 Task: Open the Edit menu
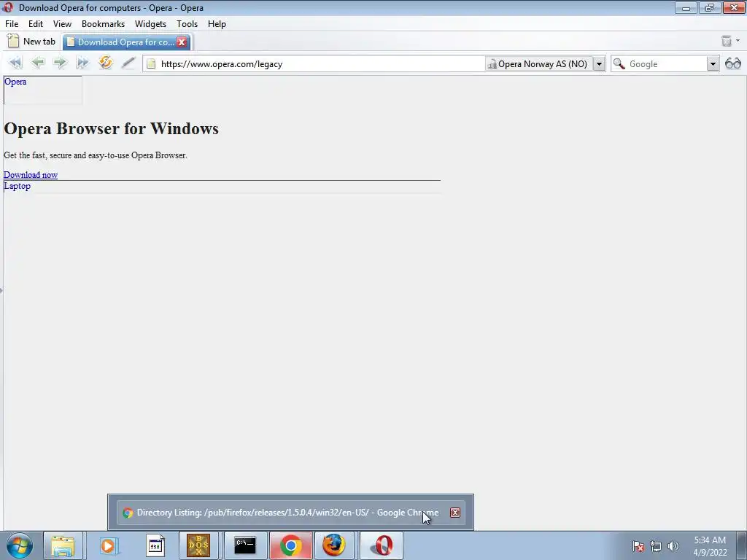pos(36,24)
